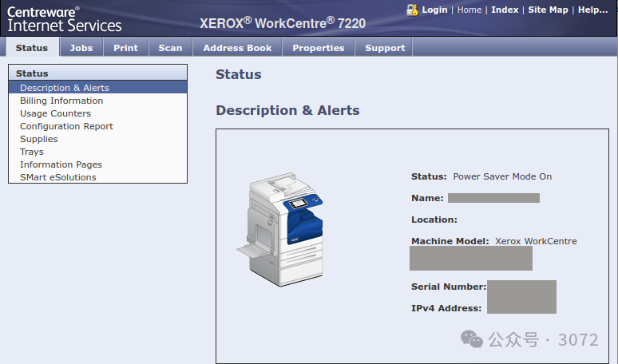Switch to the Scan tab
618x364 pixels.
(170, 48)
